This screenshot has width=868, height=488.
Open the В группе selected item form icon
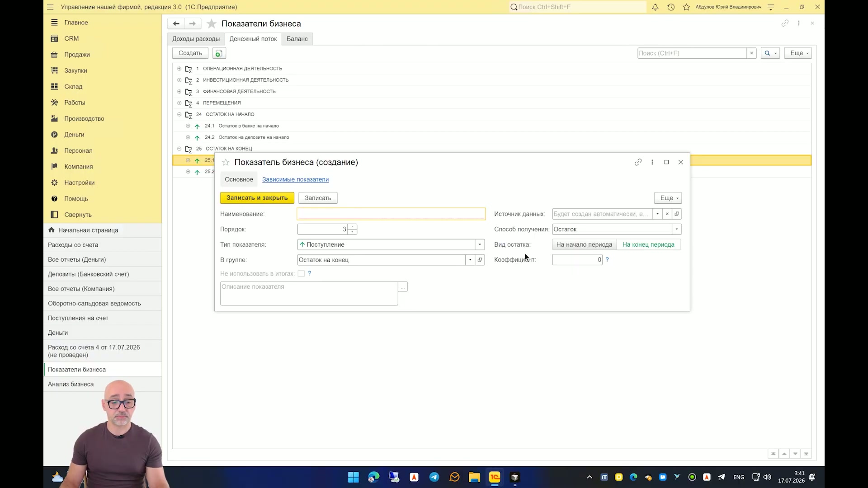pos(480,260)
